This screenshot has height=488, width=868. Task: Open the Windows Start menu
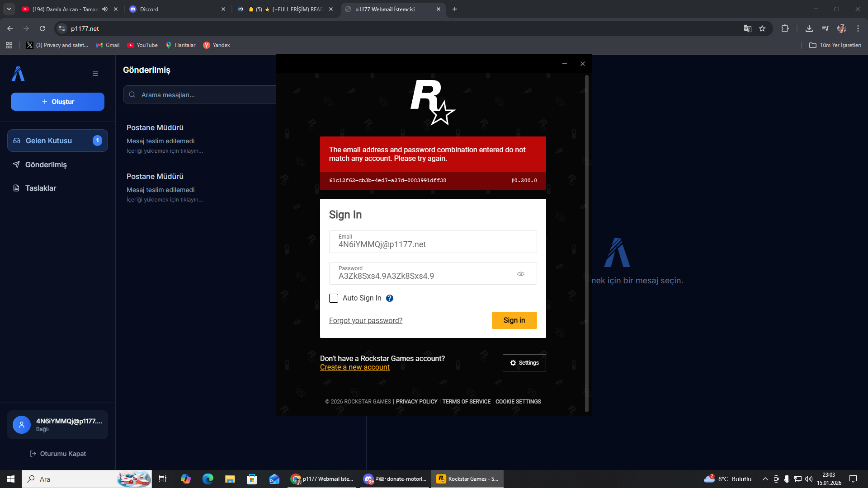coord(11,479)
